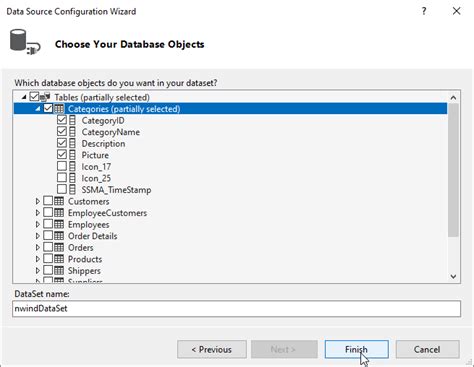Click the DataSet name input field
This screenshot has height=367, width=474.
pos(237,309)
